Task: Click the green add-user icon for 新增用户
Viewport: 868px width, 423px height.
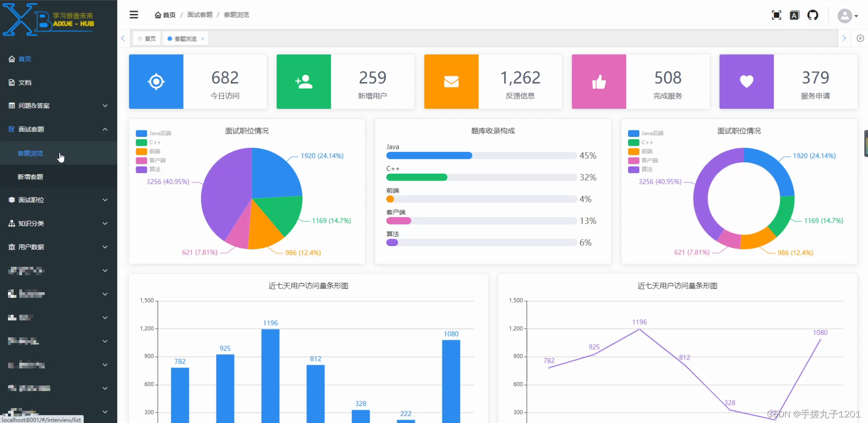Action: 304,81
